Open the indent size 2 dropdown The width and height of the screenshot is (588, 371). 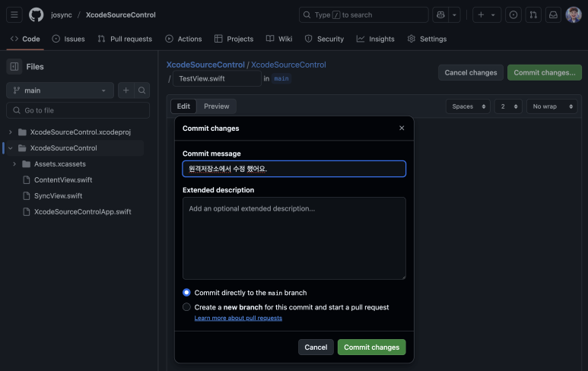click(x=508, y=106)
